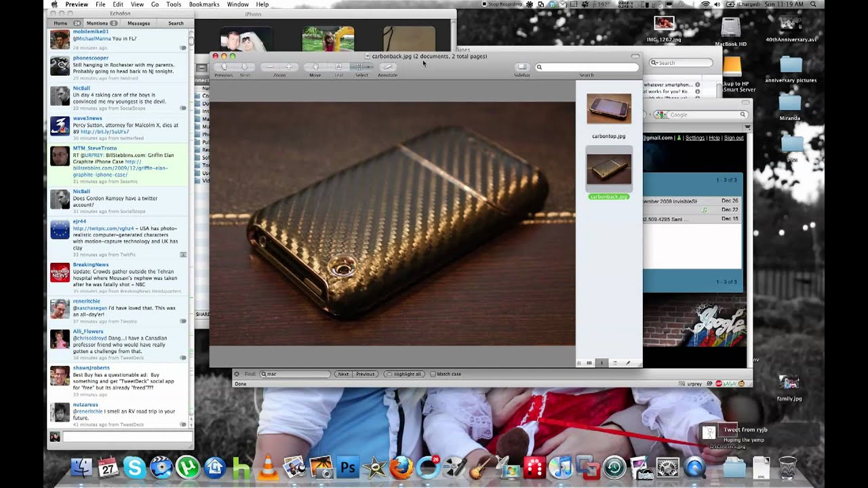Select the Move hand tool in Preview
The width and height of the screenshot is (868, 488).
[315, 67]
